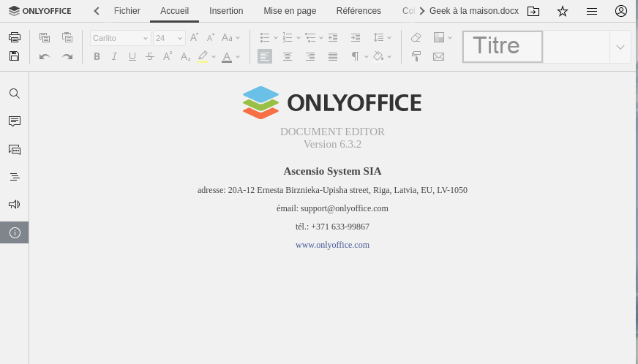Copy style with paint roller icon
The height and width of the screenshot is (364, 638).
(x=416, y=56)
